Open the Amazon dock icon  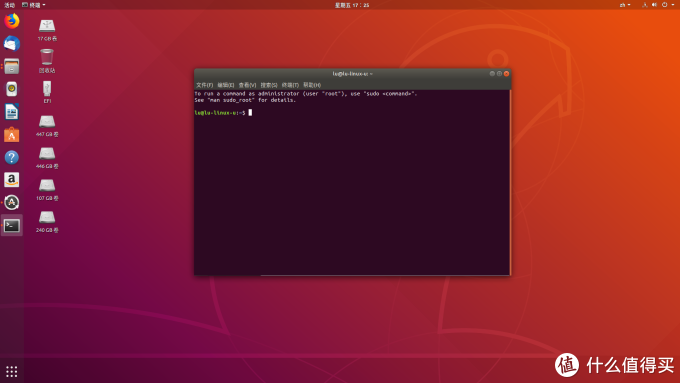[x=12, y=180]
